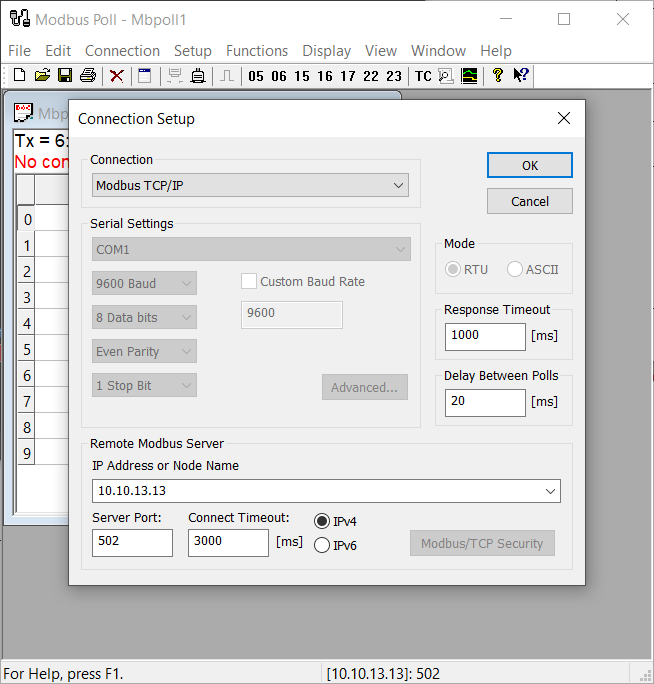Open the File menu

(20, 51)
